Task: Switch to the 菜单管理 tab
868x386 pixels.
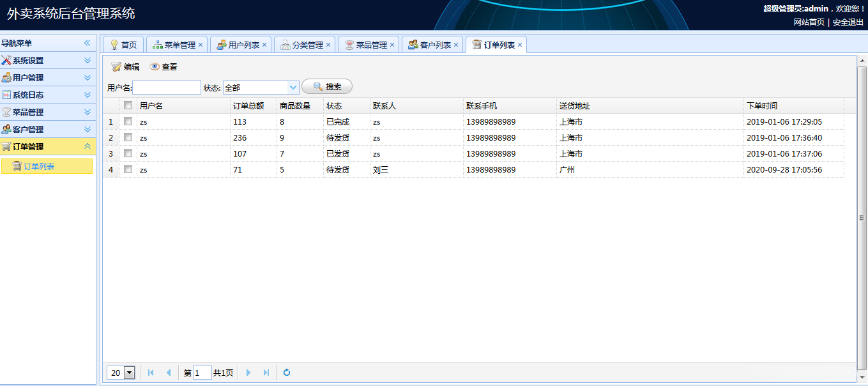Action: [x=176, y=45]
